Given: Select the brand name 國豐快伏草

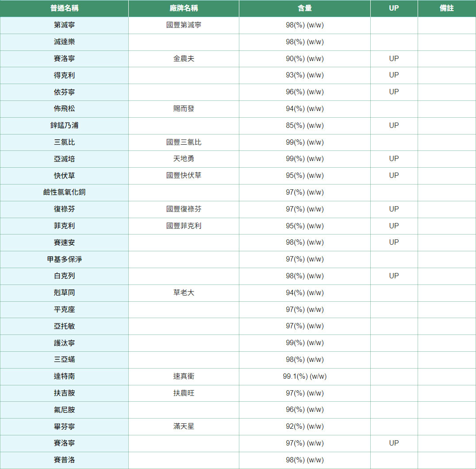Looking at the screenshot, I should point(184,176).
